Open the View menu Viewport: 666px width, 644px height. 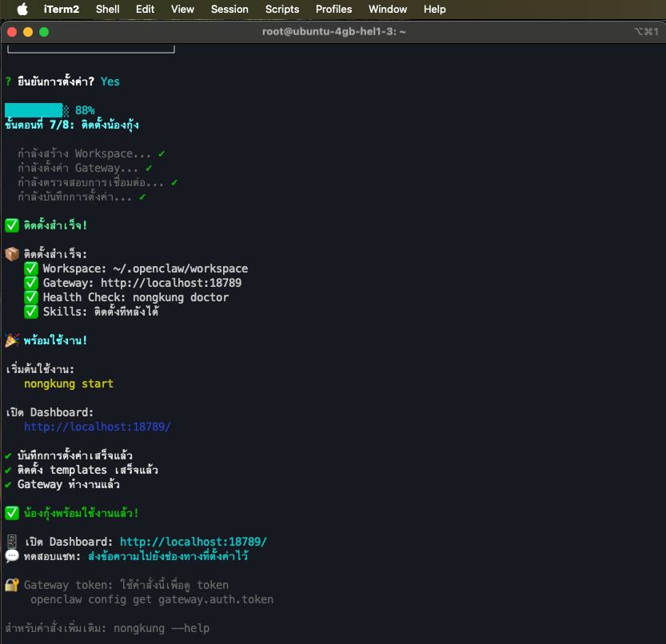(182, 10)
